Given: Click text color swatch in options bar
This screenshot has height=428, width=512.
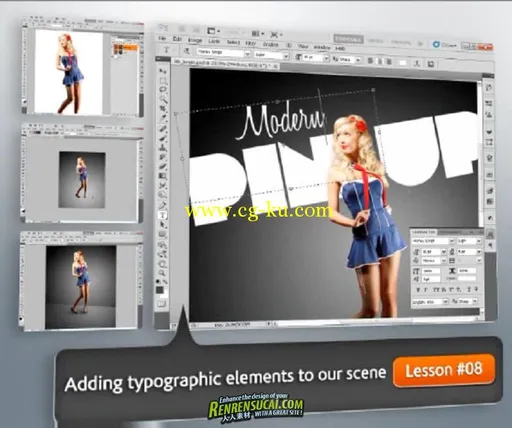Looking at the screenshot, I should 402,63.
